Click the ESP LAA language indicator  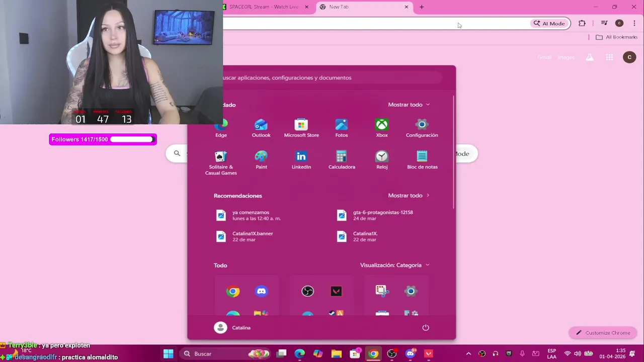click(x=552, y=353)
